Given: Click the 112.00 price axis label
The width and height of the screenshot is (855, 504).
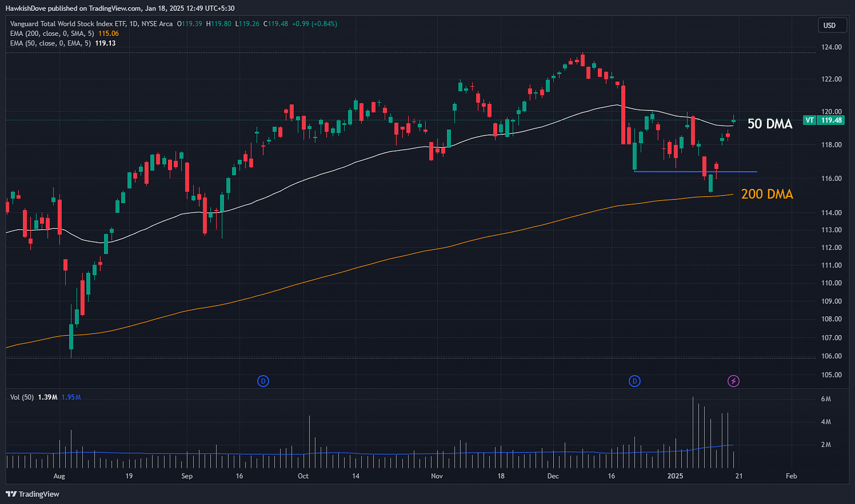Looking at the screenshot, I should [832, 248].
